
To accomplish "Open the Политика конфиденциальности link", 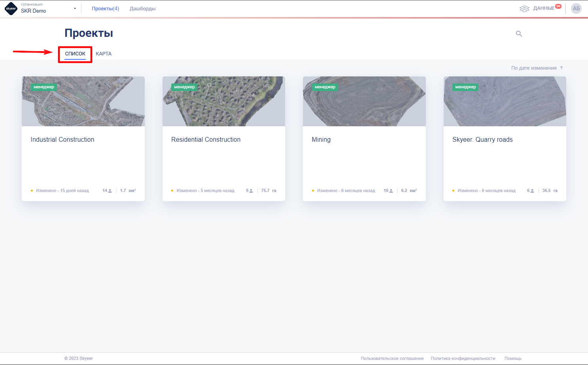I will point(463,359).
